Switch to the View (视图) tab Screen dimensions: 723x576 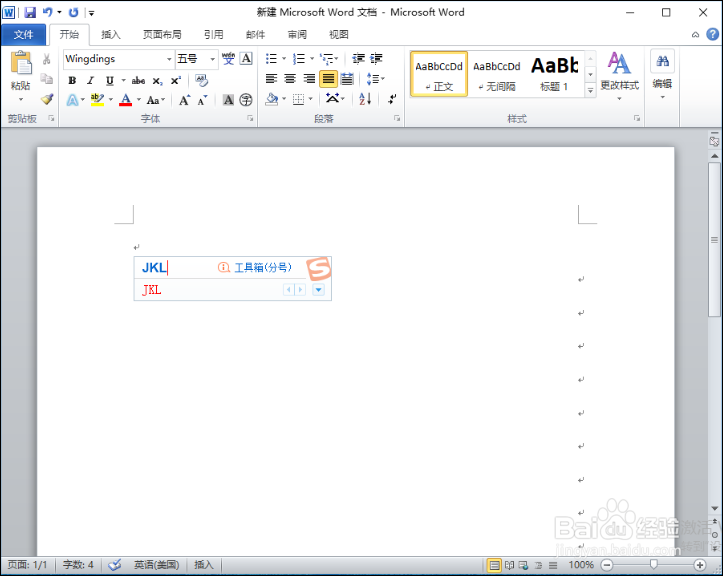(338, 35)
